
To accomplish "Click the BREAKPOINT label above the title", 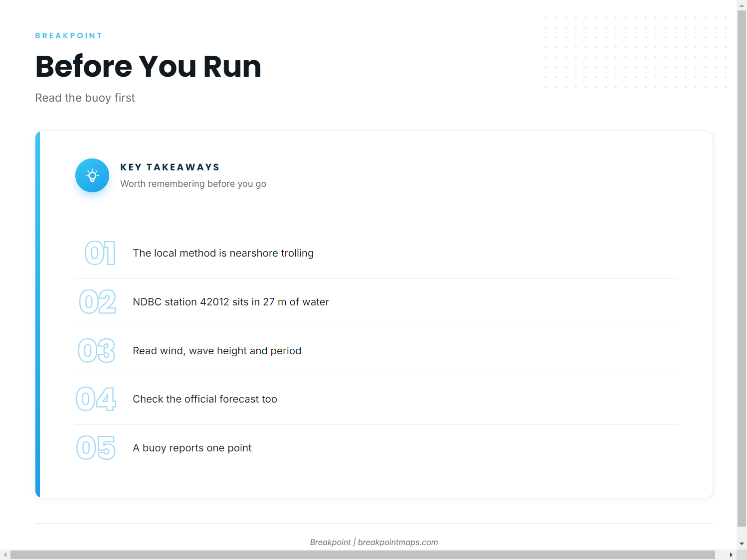I will 69,36.
